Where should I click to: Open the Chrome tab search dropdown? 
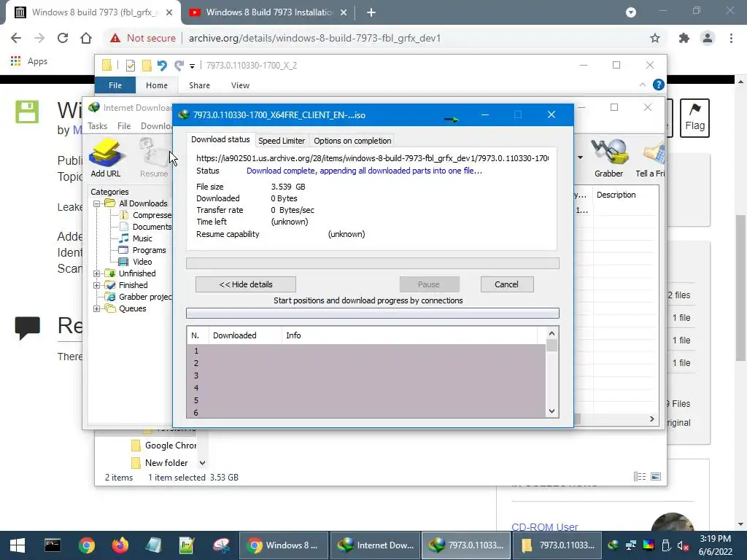(631, 12)
